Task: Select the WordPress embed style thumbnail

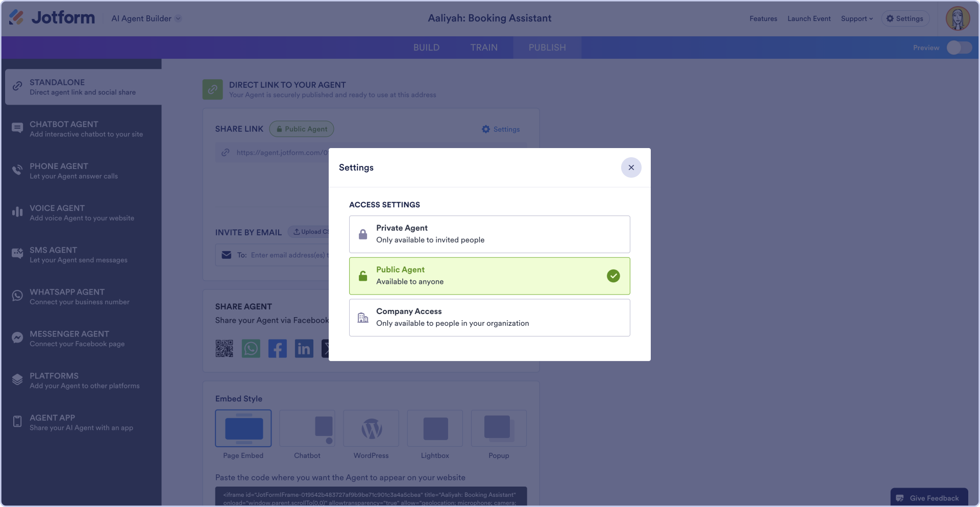Action: (371, 429)
